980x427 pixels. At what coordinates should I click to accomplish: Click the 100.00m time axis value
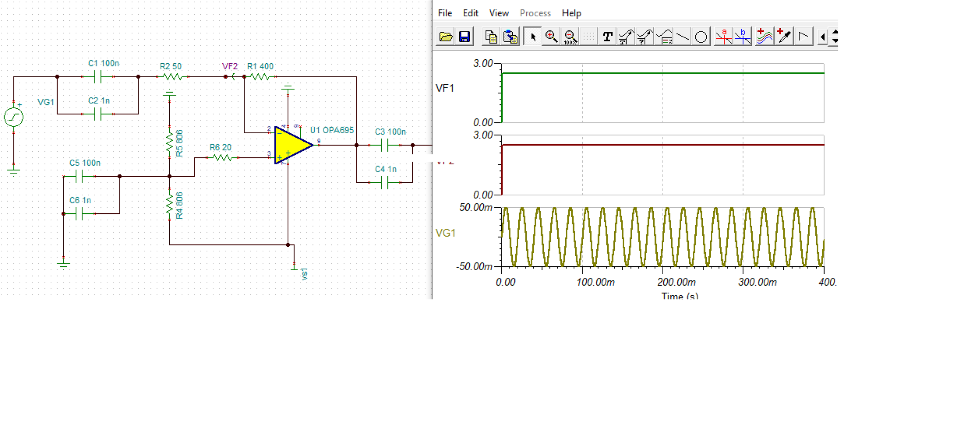pyautogui.click(x=595, y=282)
